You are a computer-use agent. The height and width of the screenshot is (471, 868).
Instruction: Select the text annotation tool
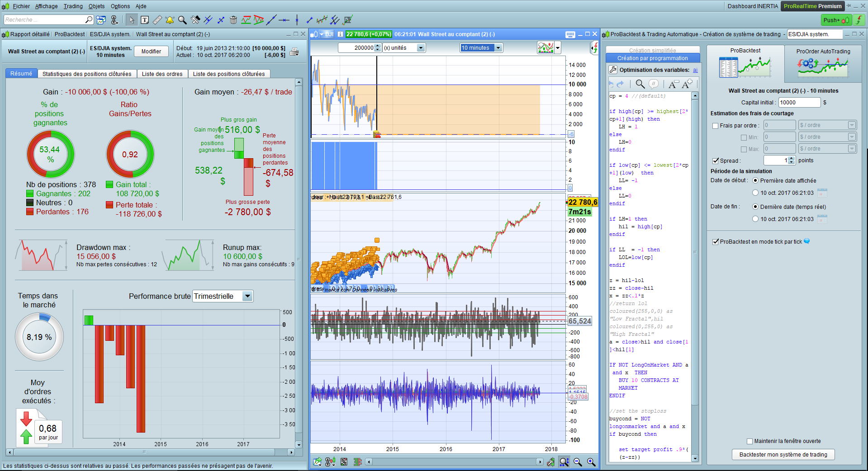(x=145, y=20)
